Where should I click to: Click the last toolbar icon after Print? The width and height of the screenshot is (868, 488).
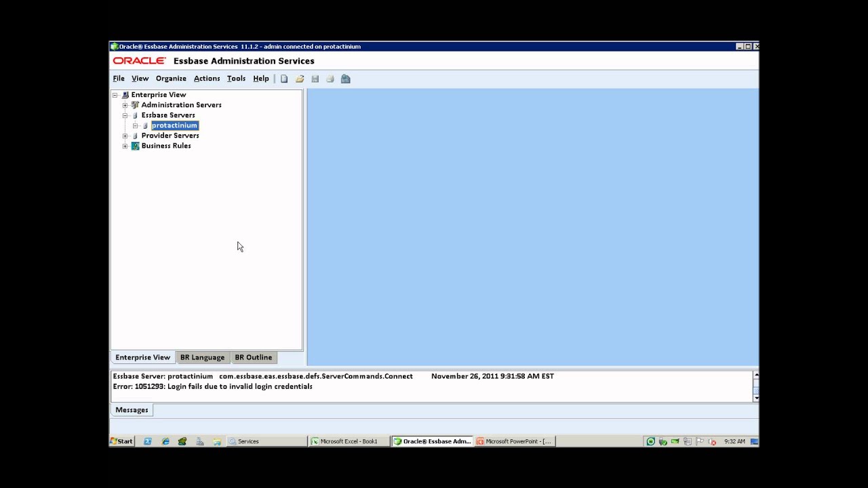pyautogui.click(x=346, y=79)
